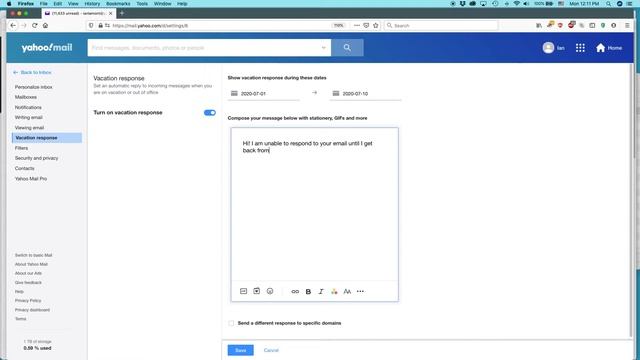The height and width of the screenshot is (360, 640).
Task: Open the end date 2020-07-10 field
Action: pos(365,93)
